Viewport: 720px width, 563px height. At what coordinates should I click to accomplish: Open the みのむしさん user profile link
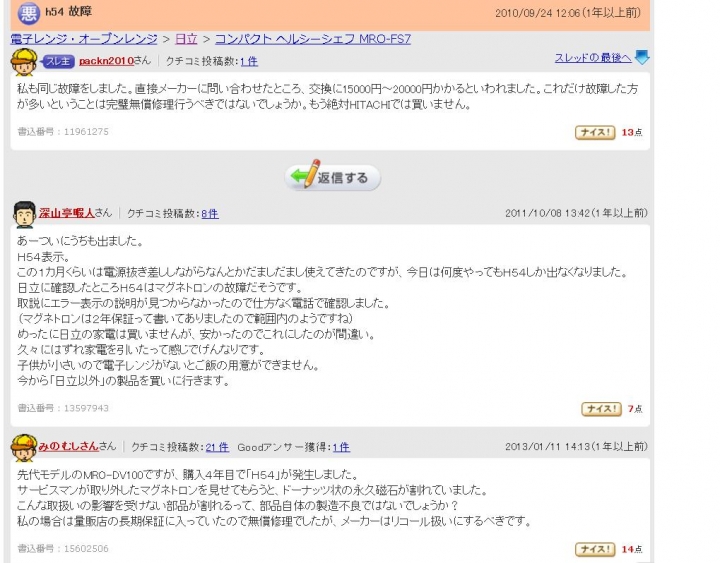(69, 446)
